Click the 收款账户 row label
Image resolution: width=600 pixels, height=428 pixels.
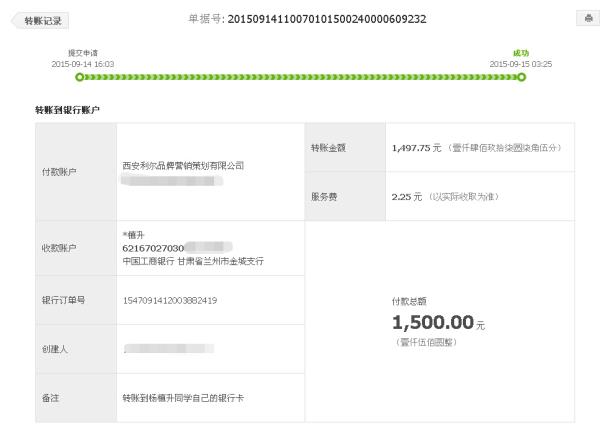point(59,248)
